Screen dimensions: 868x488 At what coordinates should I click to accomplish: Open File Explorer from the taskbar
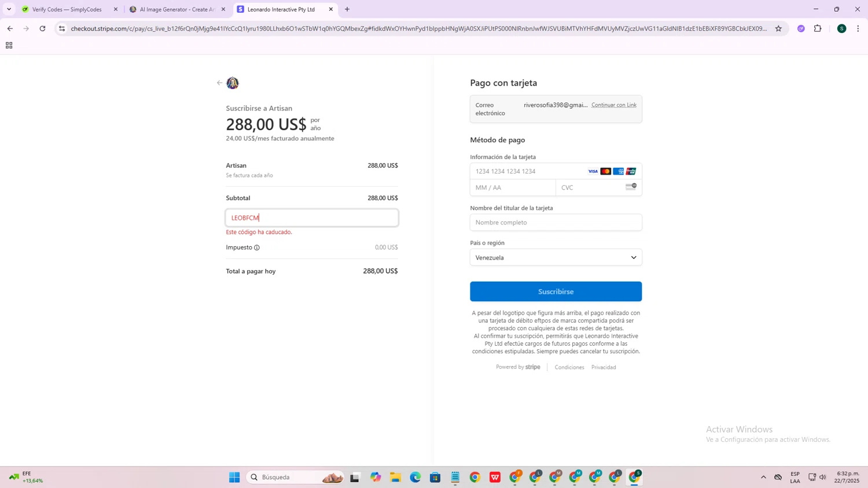click(x=395, y=477)
